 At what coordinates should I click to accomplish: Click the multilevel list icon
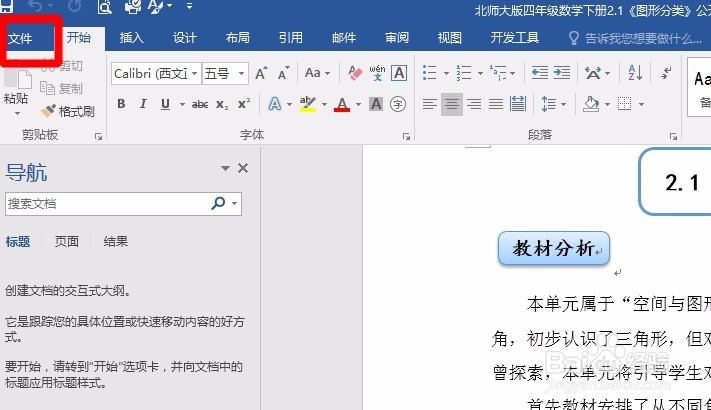[498, 73]
